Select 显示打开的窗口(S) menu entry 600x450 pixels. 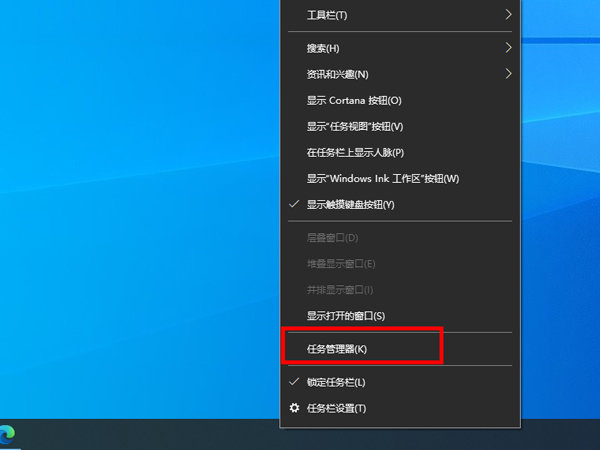tap(346, 315)
